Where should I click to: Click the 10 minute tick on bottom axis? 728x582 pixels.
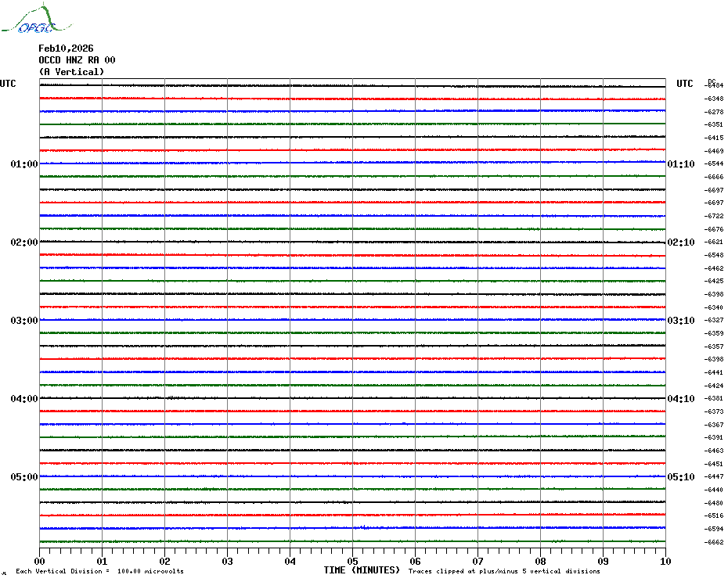pos(665,561)
